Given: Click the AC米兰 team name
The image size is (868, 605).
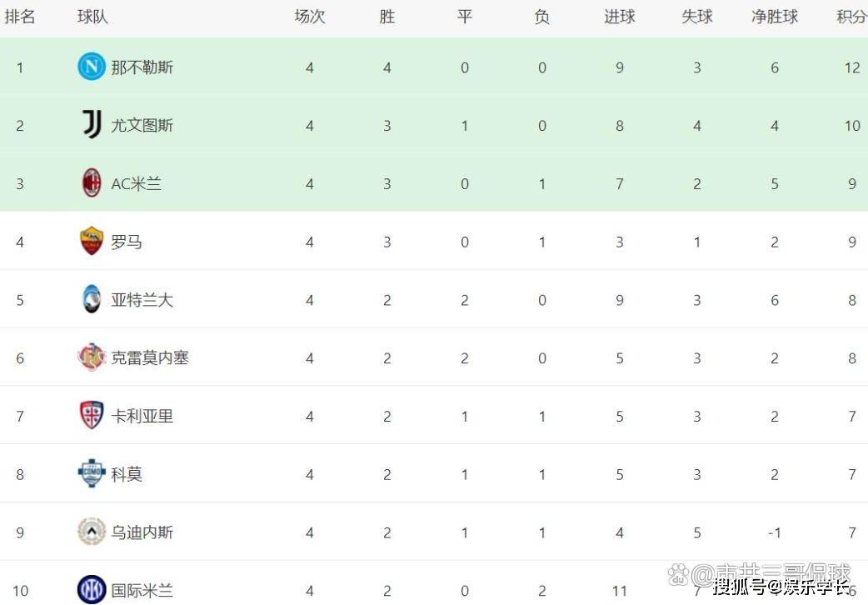Looking at the screenshot, I should (137, 184).
